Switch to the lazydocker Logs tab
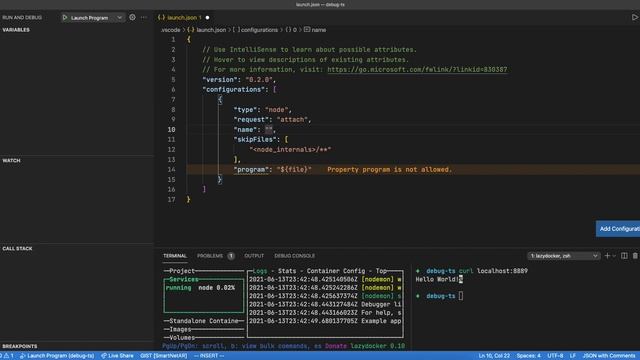Image resolution: width=640 pixels, height=360 pixels. tap(260, 271)
